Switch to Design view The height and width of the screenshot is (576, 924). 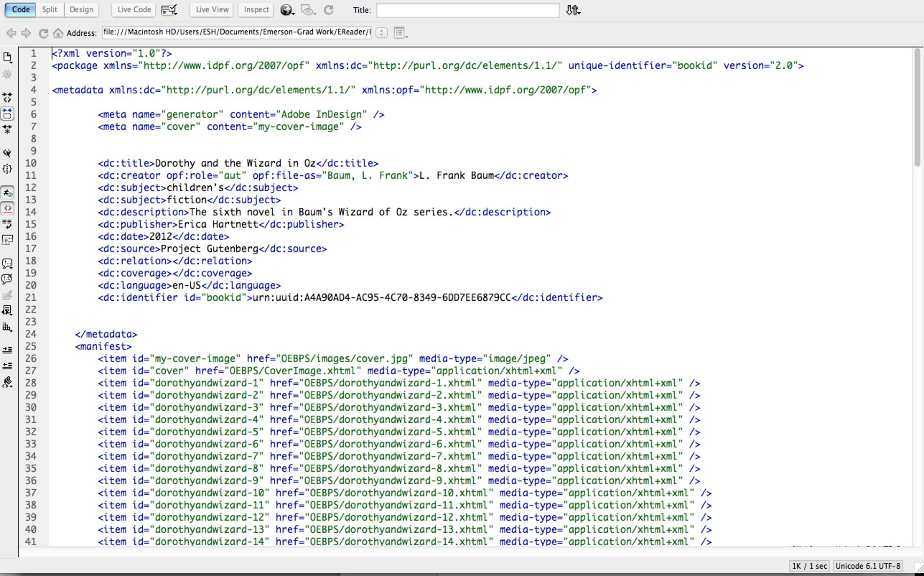(81, 9)
